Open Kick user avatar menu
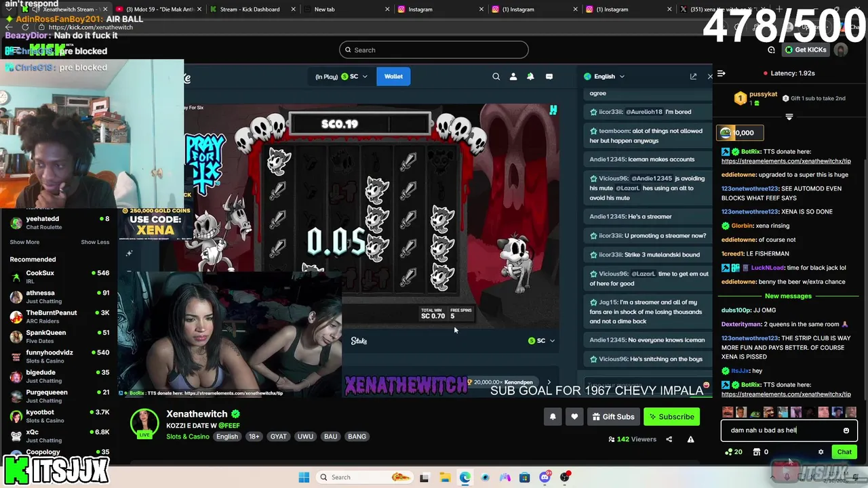Screen dimensions: 868x488 coord(841,49)
